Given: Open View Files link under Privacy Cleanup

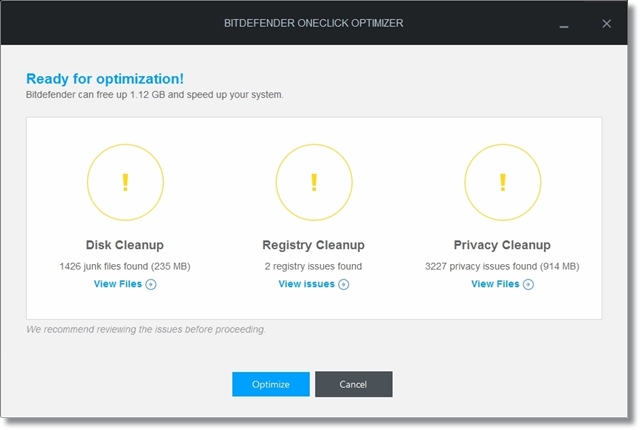Looking at the screenshot, I should (495, 284).
